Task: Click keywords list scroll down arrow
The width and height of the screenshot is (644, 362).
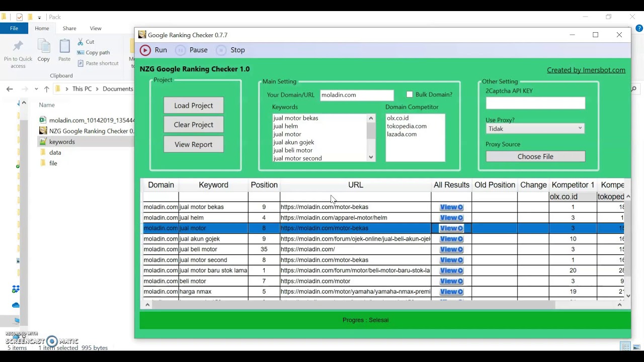Action: (371, 157)
